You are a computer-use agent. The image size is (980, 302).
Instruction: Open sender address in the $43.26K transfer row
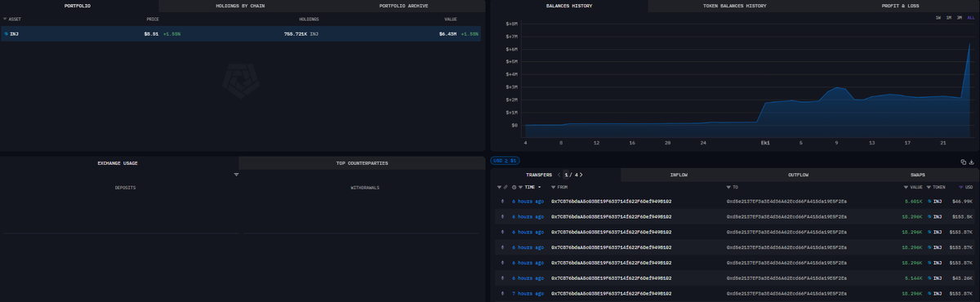coord(611,278)
